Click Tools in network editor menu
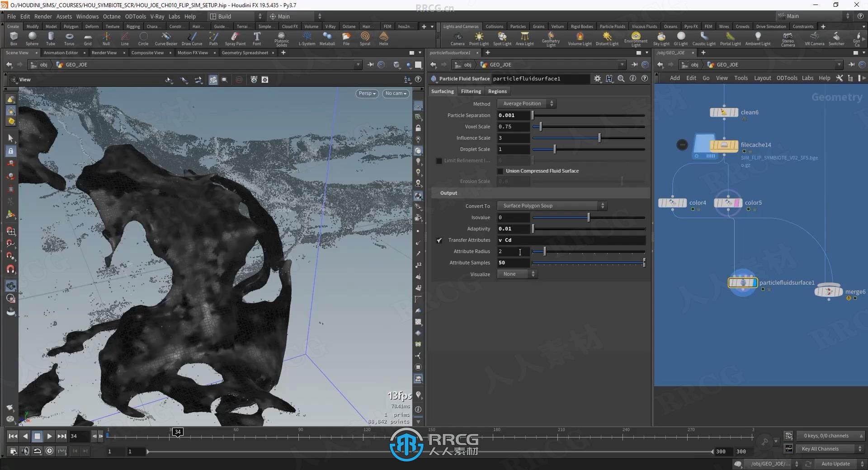 coord(741,78)
